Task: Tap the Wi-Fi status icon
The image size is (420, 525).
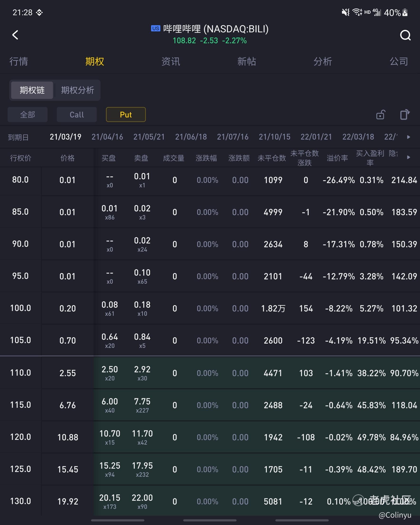Action: [x=357, y=12]
